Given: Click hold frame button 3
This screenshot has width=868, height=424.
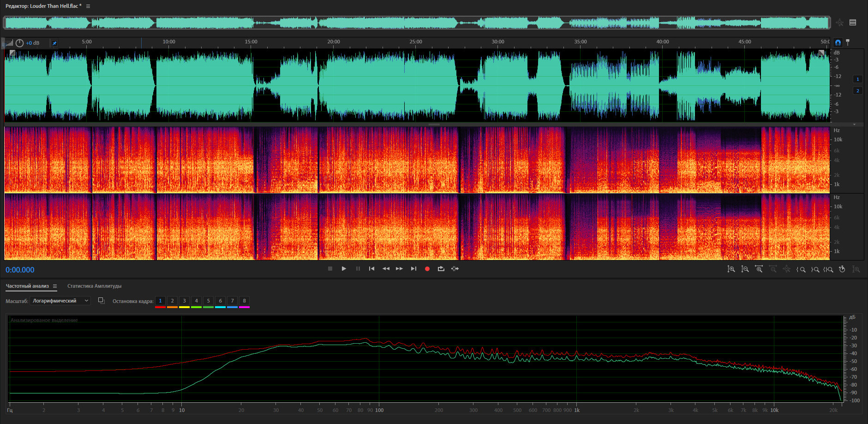Looking at the screenshot, I should (184, 301).
